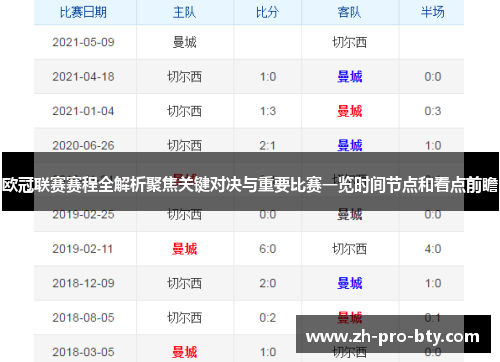
Task: Select the date 2018-03-05
Action: (83, 352)
